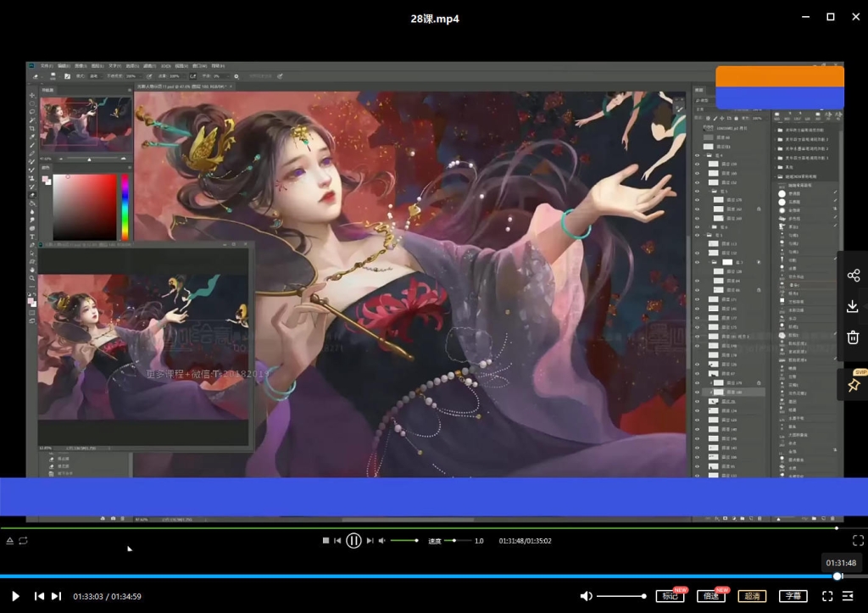Add a bookmark with the 标记 button
The width and height of the screenshot is (868, 613).
(670, 596)
